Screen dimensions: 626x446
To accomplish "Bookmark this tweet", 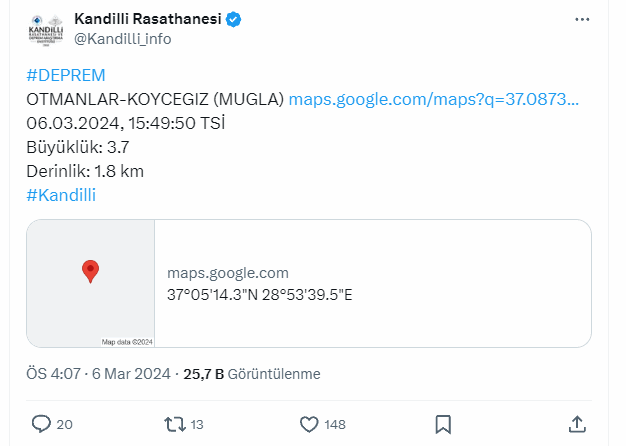I will click(x=443, y=424).
